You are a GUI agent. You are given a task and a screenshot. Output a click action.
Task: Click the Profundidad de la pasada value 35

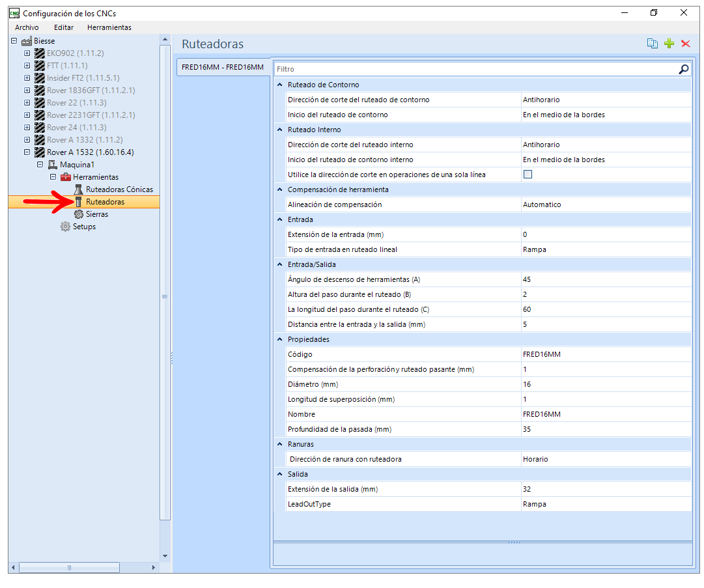pyautogui.click(x=606, y=429)
